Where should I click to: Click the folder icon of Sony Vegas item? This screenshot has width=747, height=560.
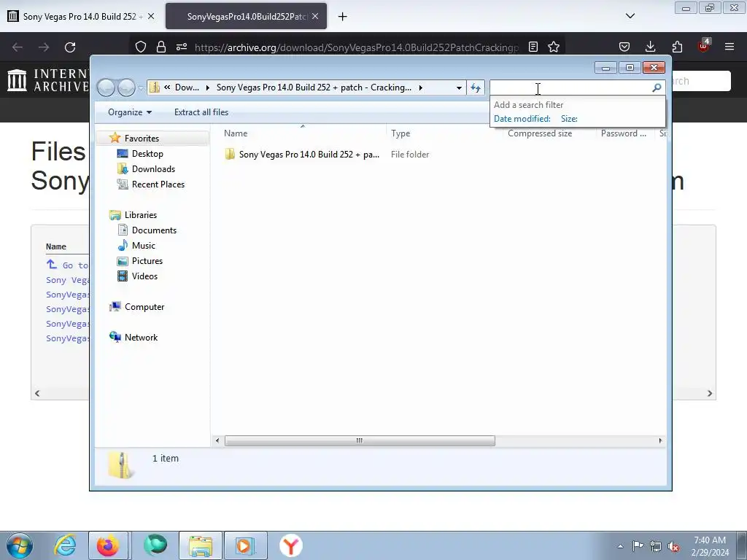coord(230,155)
